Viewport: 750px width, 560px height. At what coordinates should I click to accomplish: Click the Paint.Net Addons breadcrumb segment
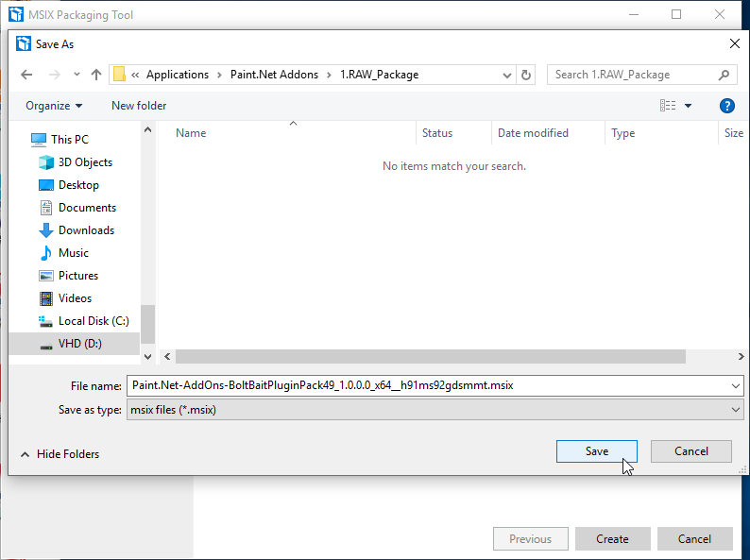[282, 75]
